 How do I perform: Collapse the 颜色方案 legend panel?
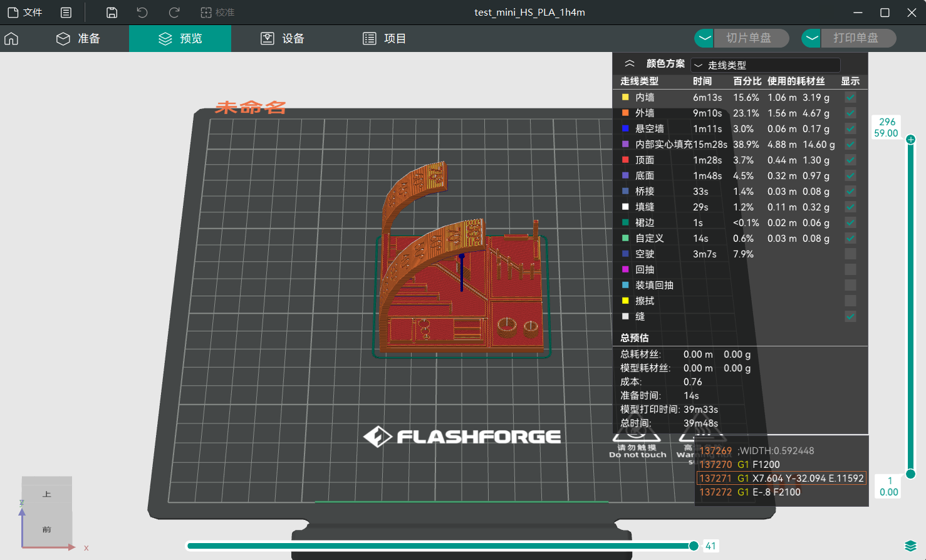pos(630,64)
